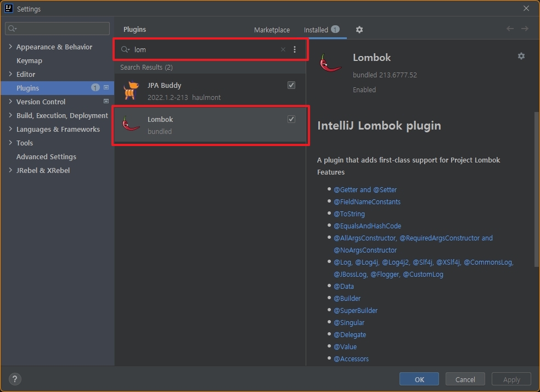Open the @EqualsAndHashCode link

[x=367, y=226]
